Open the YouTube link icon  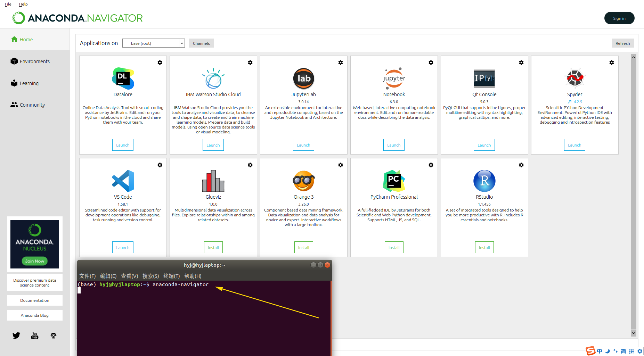[x=35, y=336]
